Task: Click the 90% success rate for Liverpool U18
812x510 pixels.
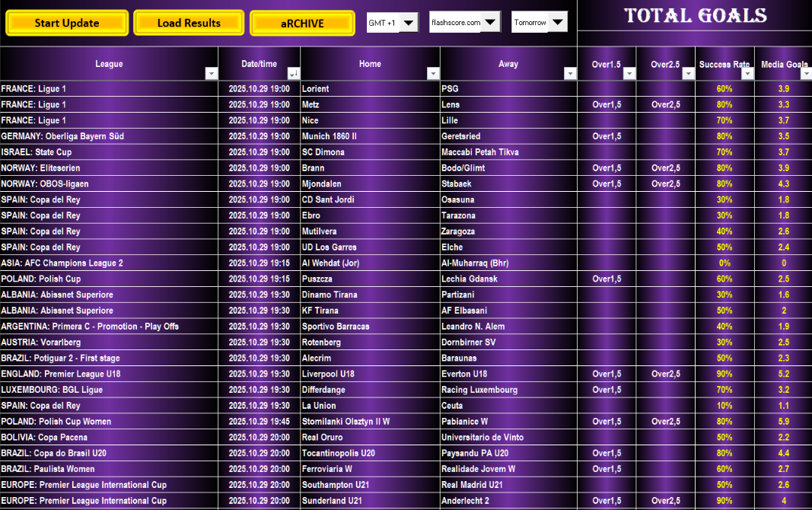Action: (x=724, y=375)
